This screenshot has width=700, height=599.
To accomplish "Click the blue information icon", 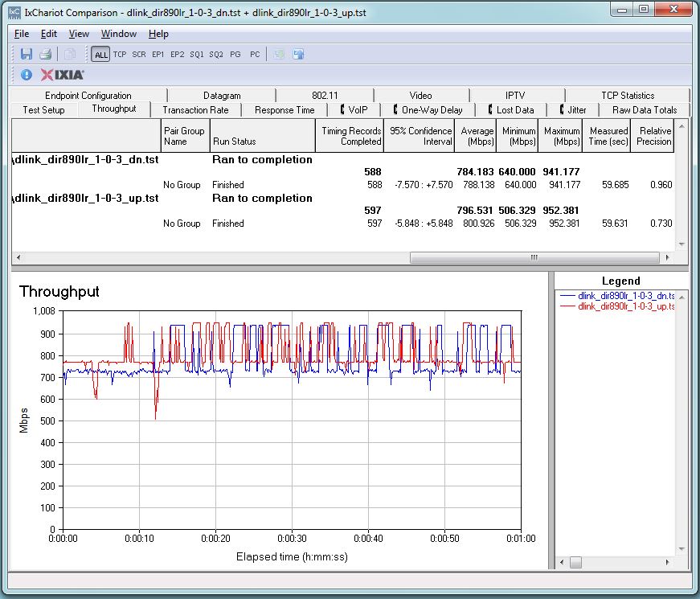I will pos(27,75).
